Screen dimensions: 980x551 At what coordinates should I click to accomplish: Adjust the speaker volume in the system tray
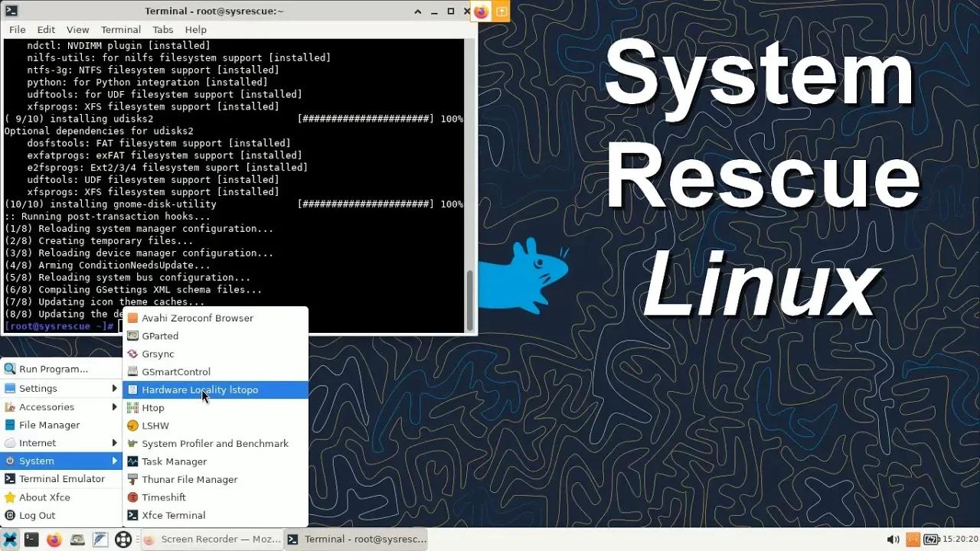point(893,539)
